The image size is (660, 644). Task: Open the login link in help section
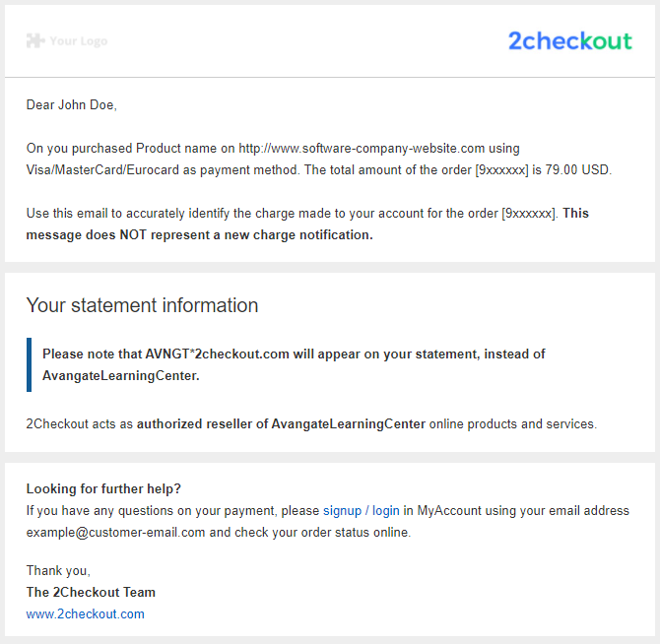click(x=385, y=511)
